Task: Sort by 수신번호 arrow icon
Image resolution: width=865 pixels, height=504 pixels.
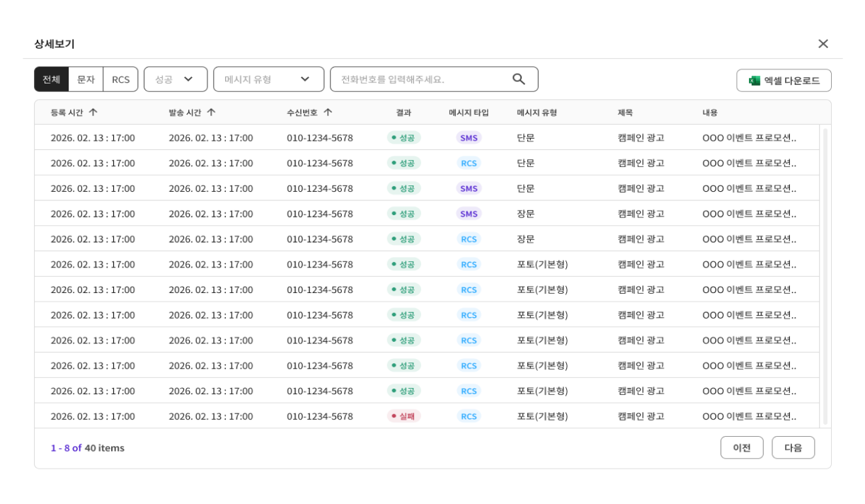Action: click(328, 113)
